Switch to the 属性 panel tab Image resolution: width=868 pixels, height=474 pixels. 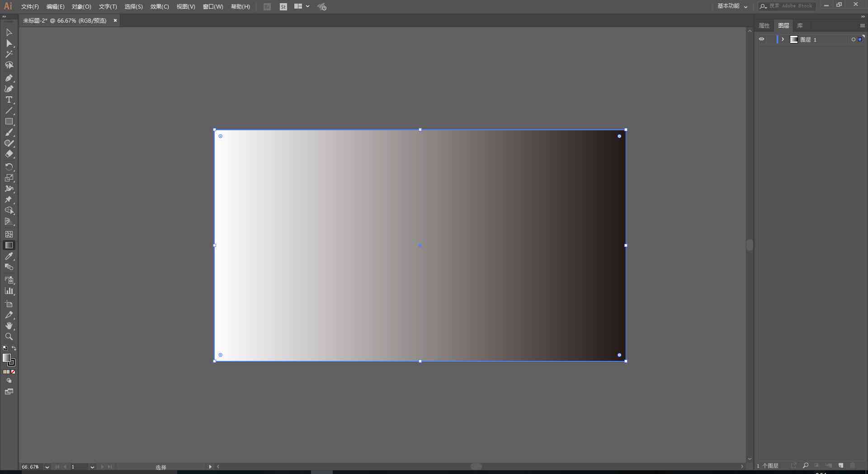pyautogui.click(x=764, y=25)
